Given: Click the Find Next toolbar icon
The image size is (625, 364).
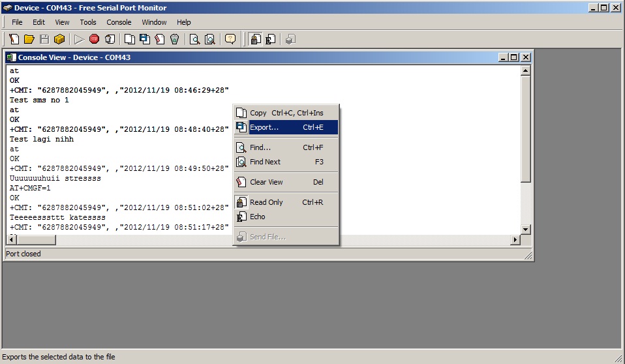Looking at the screenshot, I should tap(209, 39).
